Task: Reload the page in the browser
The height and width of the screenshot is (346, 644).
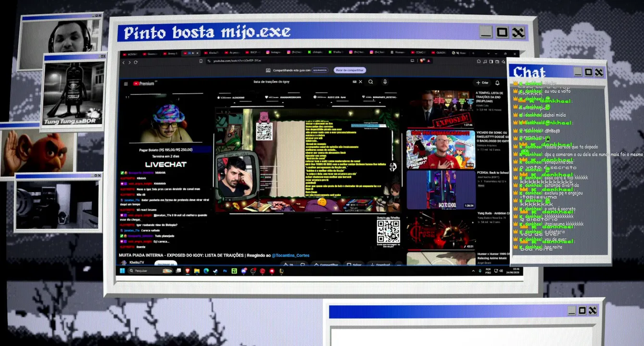Action: (x=136, y=62)
